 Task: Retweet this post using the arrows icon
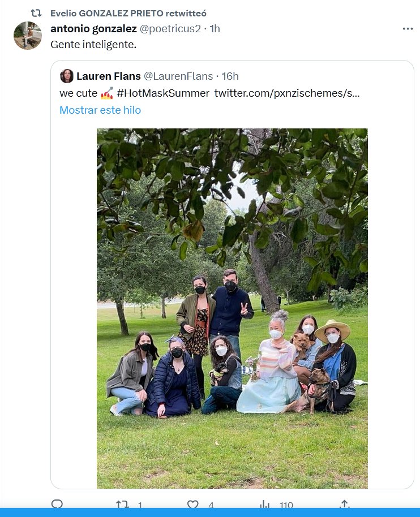pos(122,503)
